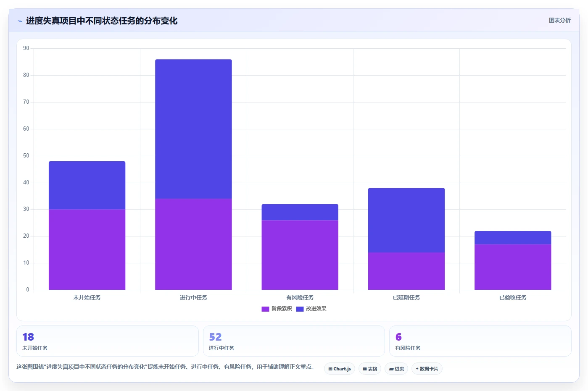
Task: Click the purple segment of the 未开始任务 bar
Action: coord(87,249)
